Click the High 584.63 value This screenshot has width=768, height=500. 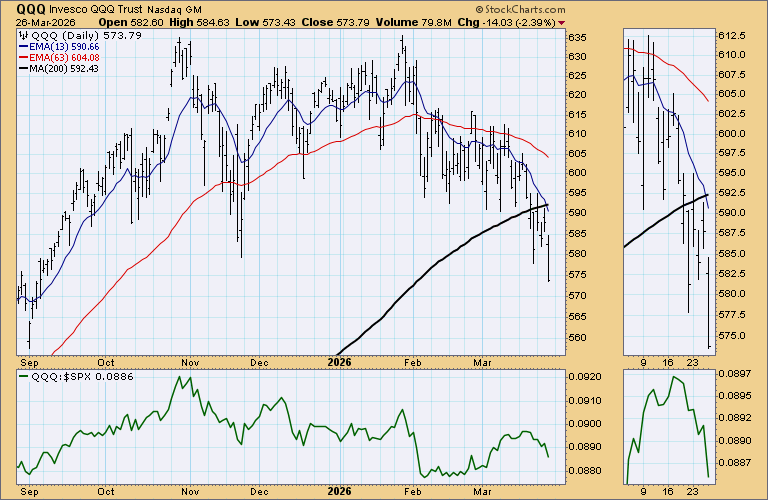point(199,23)
